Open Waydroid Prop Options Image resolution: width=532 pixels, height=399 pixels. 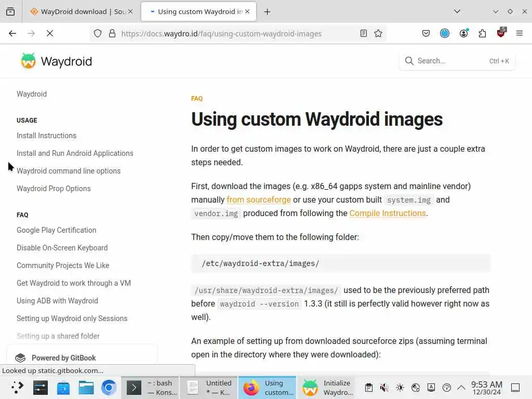pos(54,189)
